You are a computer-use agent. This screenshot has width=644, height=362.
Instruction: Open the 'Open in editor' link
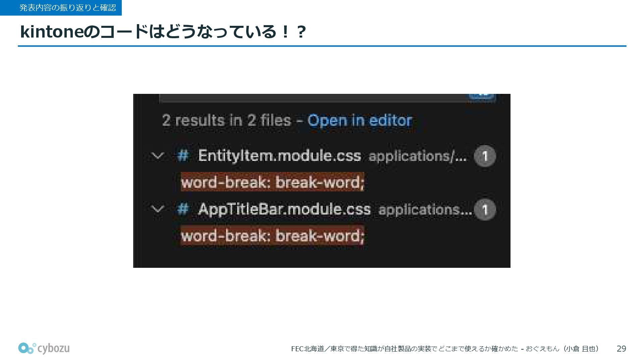click(x=360, y=120)
